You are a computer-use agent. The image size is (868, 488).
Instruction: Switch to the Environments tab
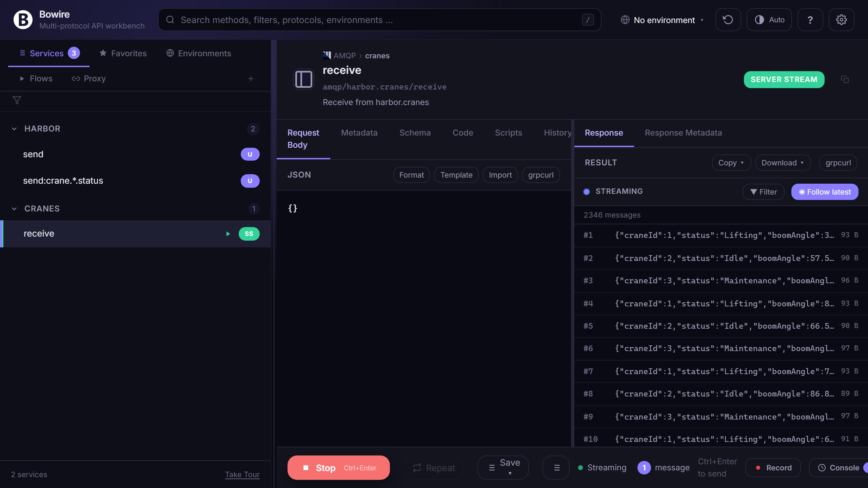(199, 53)
